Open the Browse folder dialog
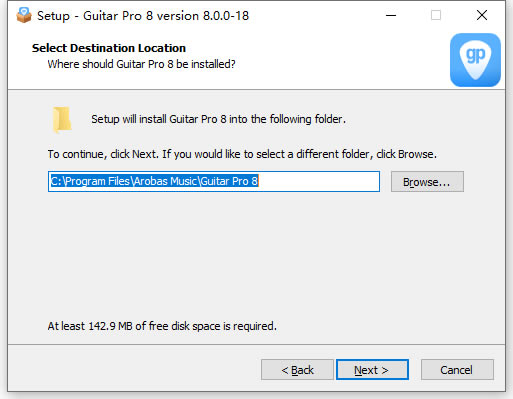This screenshot has height=399, width=513. click(x=427, y=182)
